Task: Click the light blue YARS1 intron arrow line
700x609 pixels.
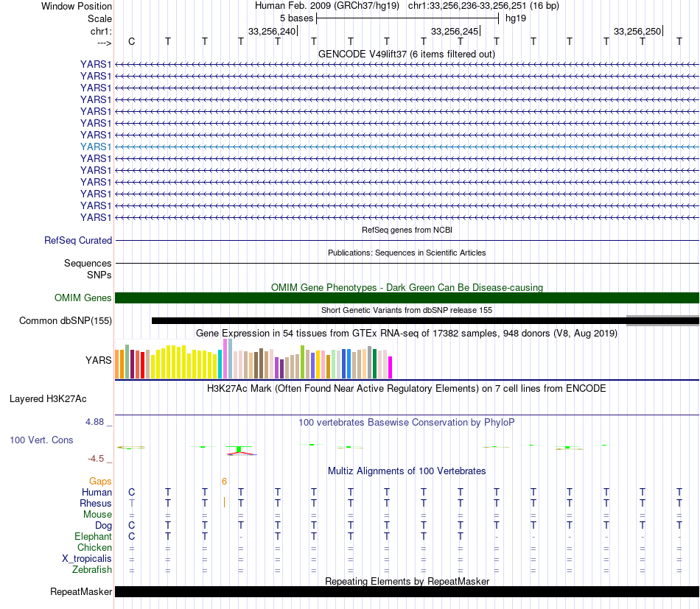Action: (407, 147)
